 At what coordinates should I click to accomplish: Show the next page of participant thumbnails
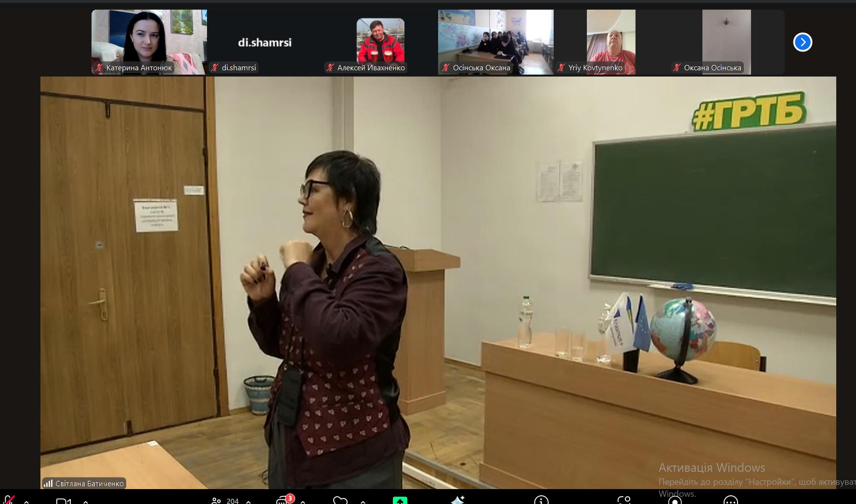(803, 42)
